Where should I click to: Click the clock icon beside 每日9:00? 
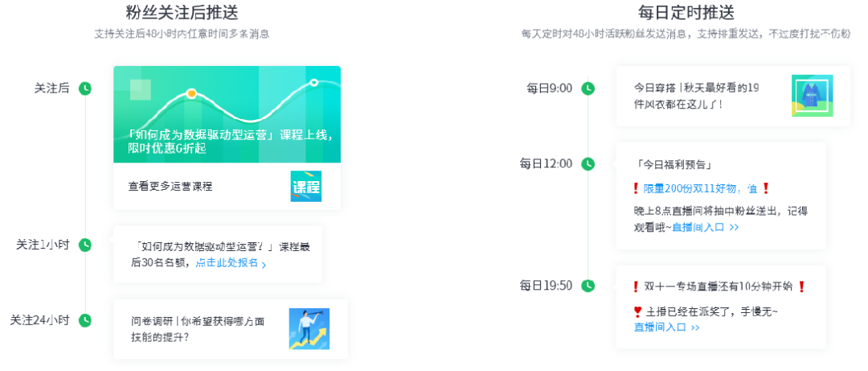[x=588, y=89]
